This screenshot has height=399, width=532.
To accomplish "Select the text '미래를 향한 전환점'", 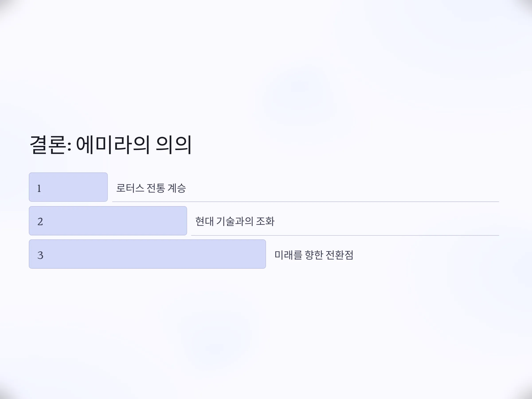I will pyautogui.click(x=314, y=255).
